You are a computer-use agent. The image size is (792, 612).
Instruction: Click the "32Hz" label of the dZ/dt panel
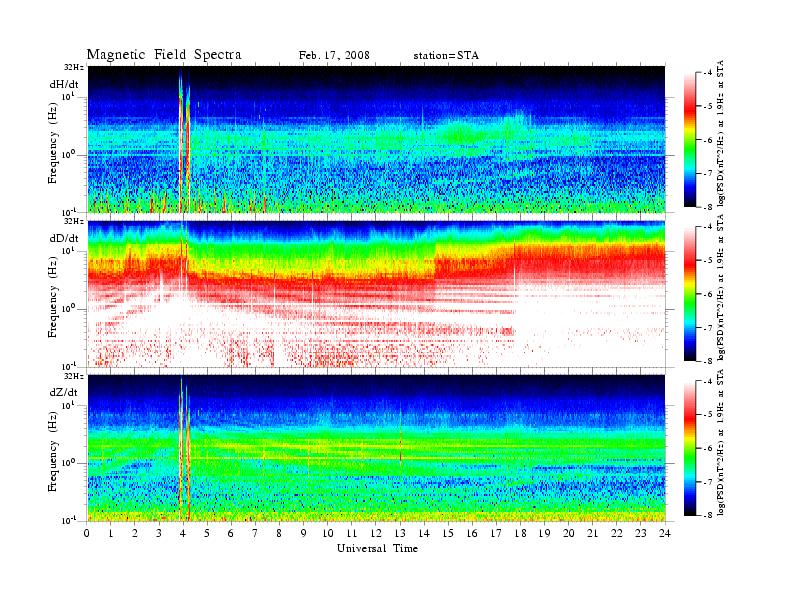73,376
